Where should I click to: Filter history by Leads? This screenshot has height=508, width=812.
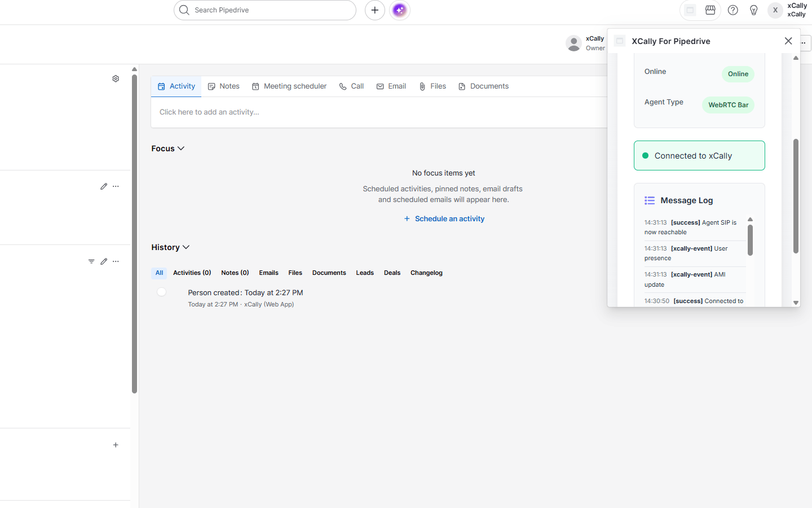[x=365, y=273]
